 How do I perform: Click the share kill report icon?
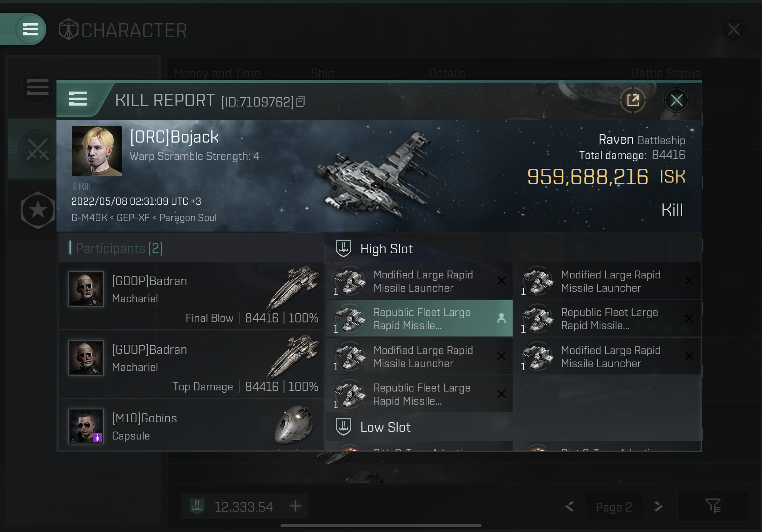point(632,100)
